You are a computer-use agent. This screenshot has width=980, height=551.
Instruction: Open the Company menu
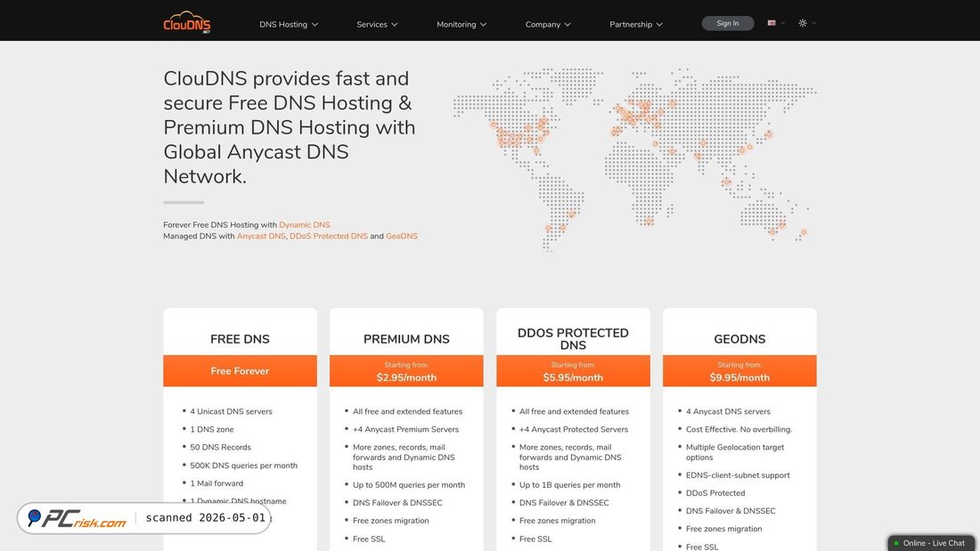coord(548,24)
